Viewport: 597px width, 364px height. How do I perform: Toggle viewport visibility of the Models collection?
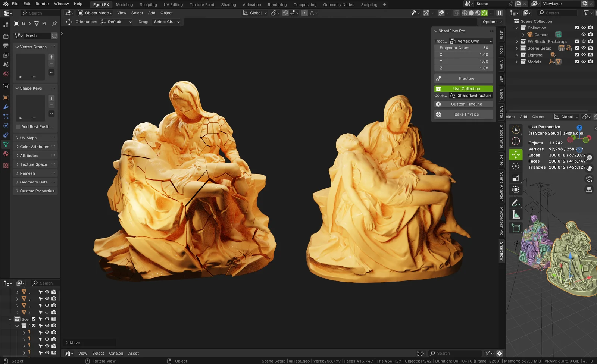pyautogui.click(x=584, y=62)
